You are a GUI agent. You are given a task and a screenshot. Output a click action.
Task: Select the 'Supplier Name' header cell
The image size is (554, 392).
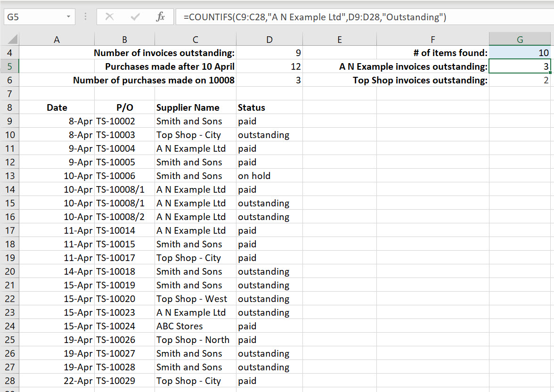(195, 107)
